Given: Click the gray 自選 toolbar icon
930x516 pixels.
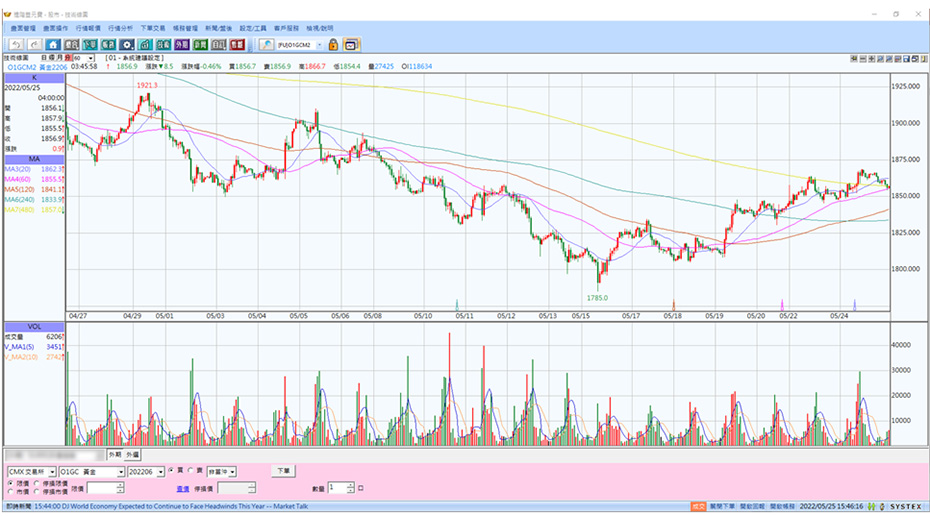Looking at the screenshot, I should point(219,44).
